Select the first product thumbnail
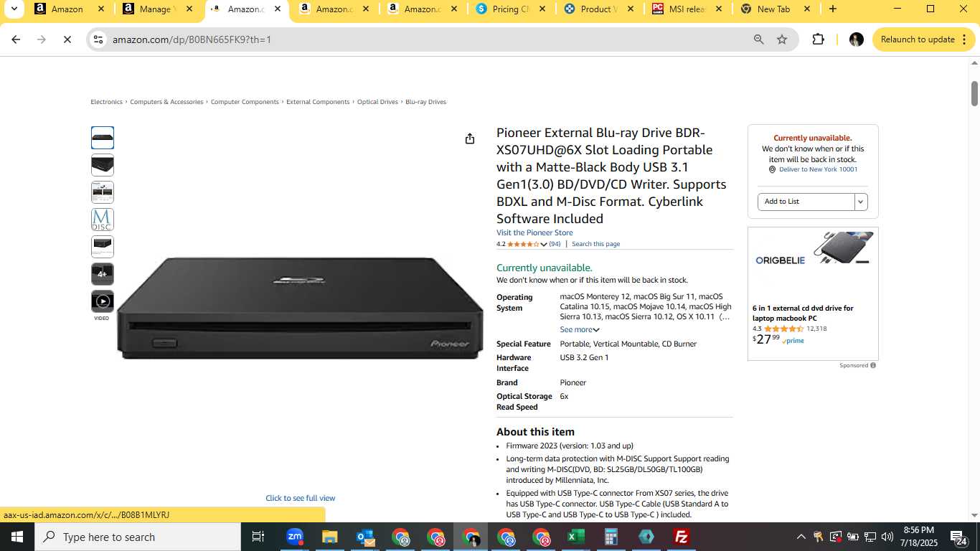Viewport: 980px width, 551px height. point(103,138)
